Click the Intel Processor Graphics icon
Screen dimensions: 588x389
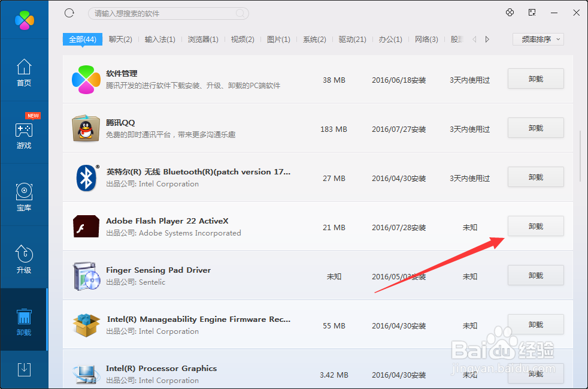click(x=87, y=375)
